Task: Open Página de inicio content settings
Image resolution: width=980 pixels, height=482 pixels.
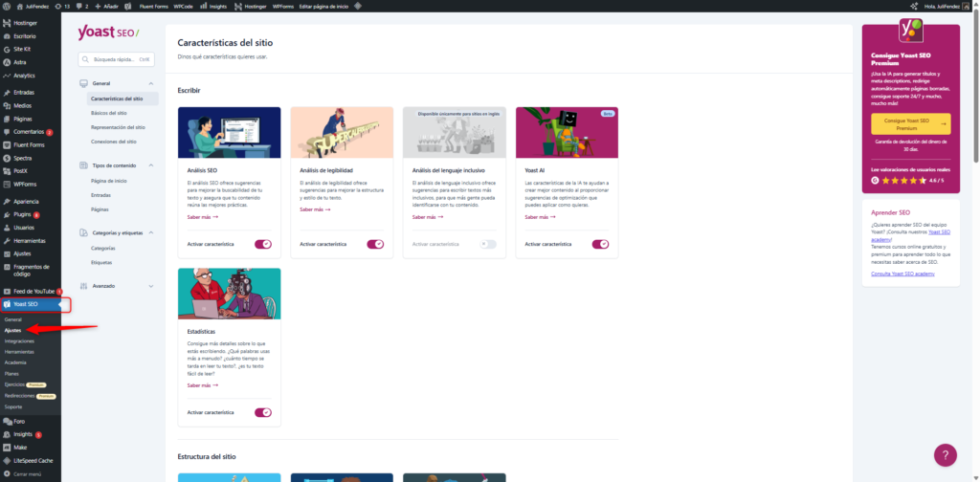Action: point(109,181)
